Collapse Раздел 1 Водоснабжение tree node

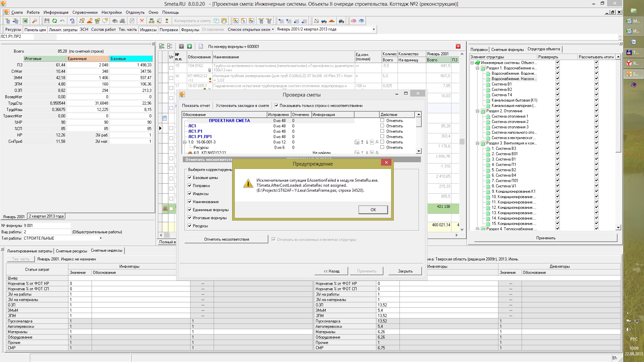[478, 68]
